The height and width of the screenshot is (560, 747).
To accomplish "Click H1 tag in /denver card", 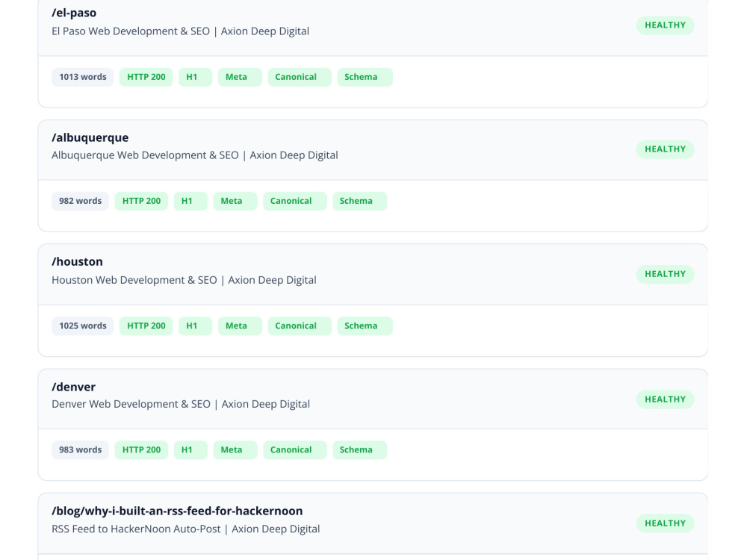I will coord(190,450).
